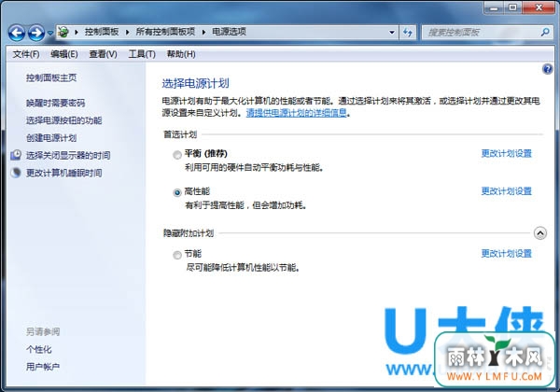This screenshot has height=392, width=560.
Task: Open the address bar history dropdown
Action: point(392,33)
